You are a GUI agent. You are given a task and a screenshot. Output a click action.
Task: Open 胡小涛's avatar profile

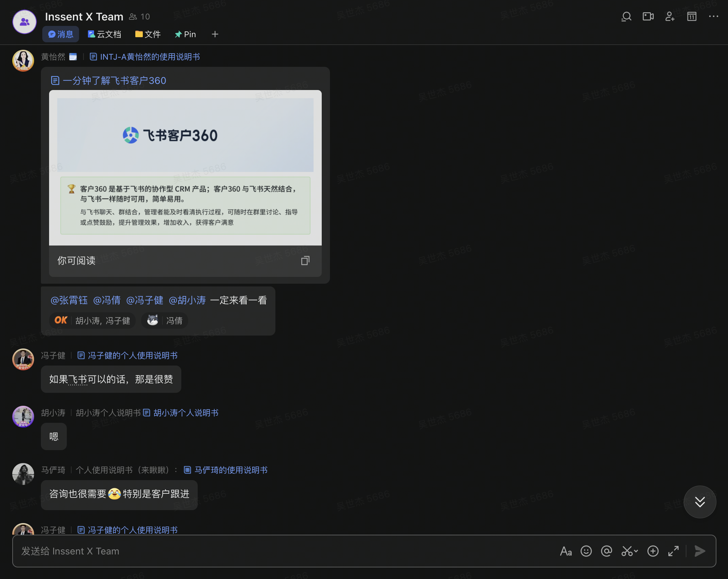(23, 417)
